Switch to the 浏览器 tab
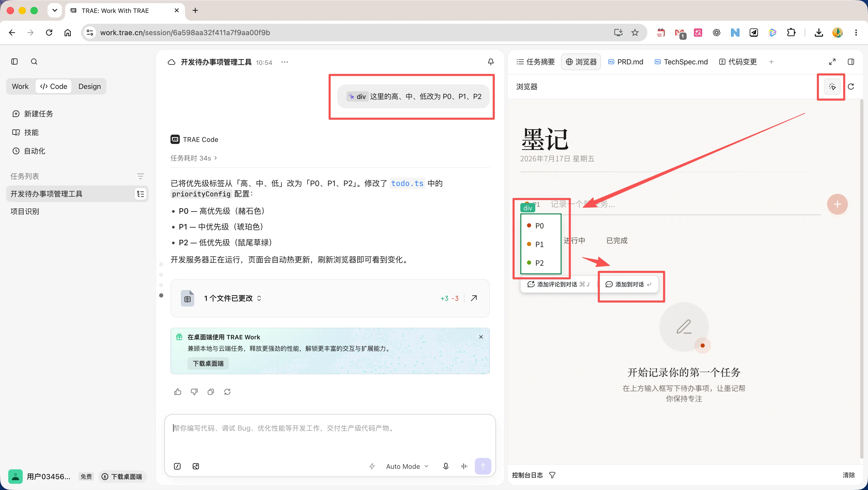The image size is (868, 490). pyautogui.click(x=581, y=62)
